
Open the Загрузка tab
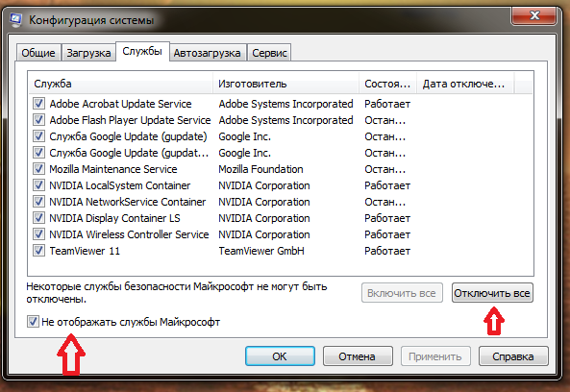pyautogui.click(x=88, y=53)
